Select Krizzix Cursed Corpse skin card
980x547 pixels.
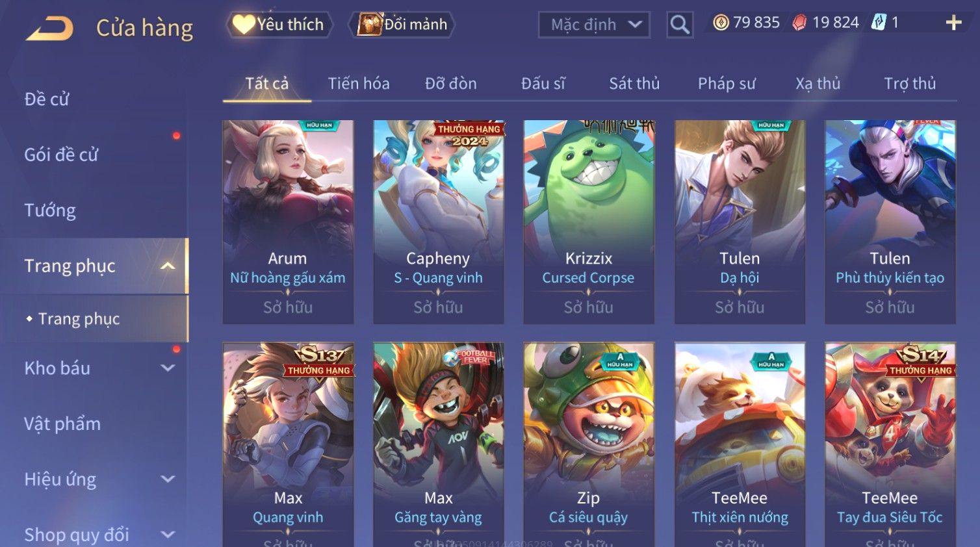pyautogui.click(x=589, y=222)
